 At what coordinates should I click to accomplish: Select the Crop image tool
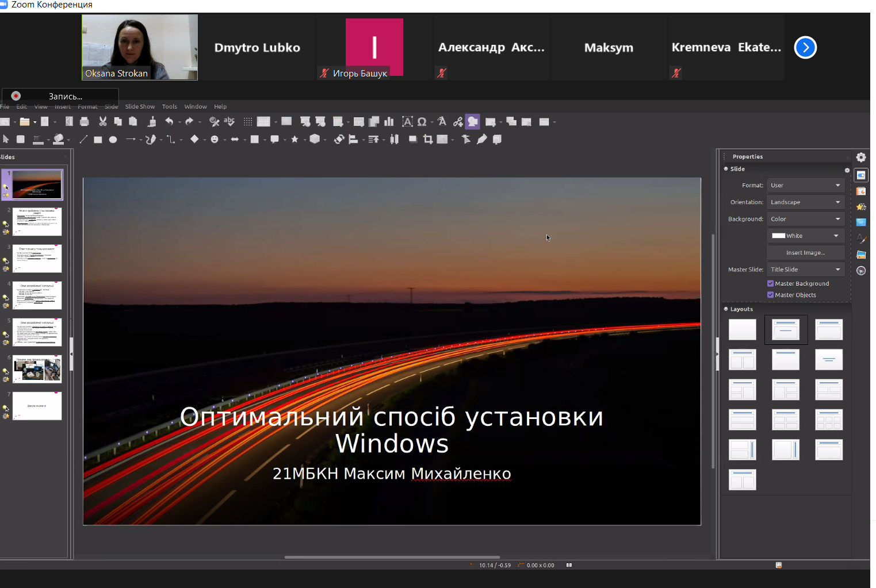(428, 139)
